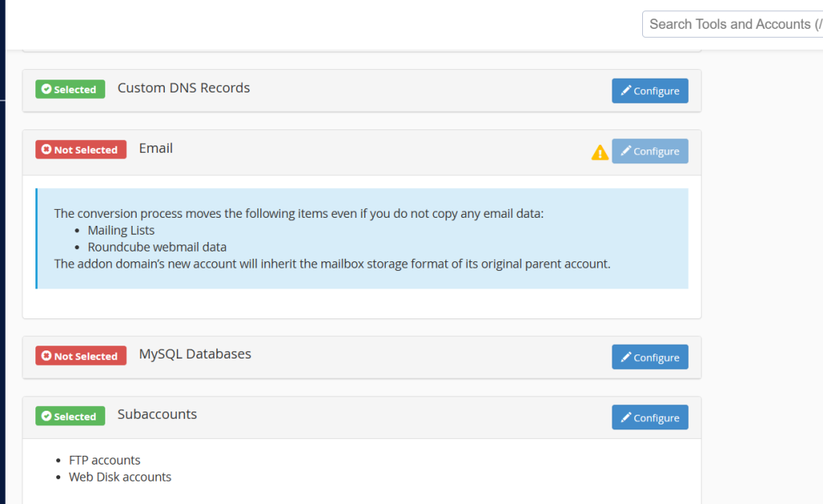Viewport: 823px width, 504px height.
Task: Click the red X icon in MySQL Databases badge
Action: coord(46,356)
